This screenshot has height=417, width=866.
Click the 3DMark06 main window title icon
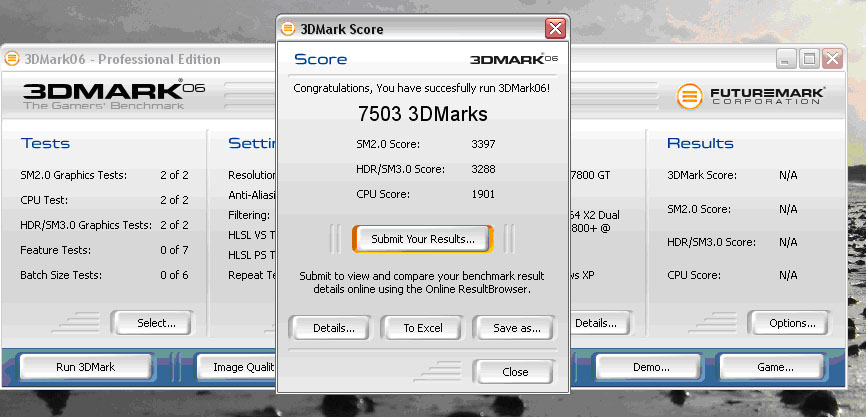point(12,58)
